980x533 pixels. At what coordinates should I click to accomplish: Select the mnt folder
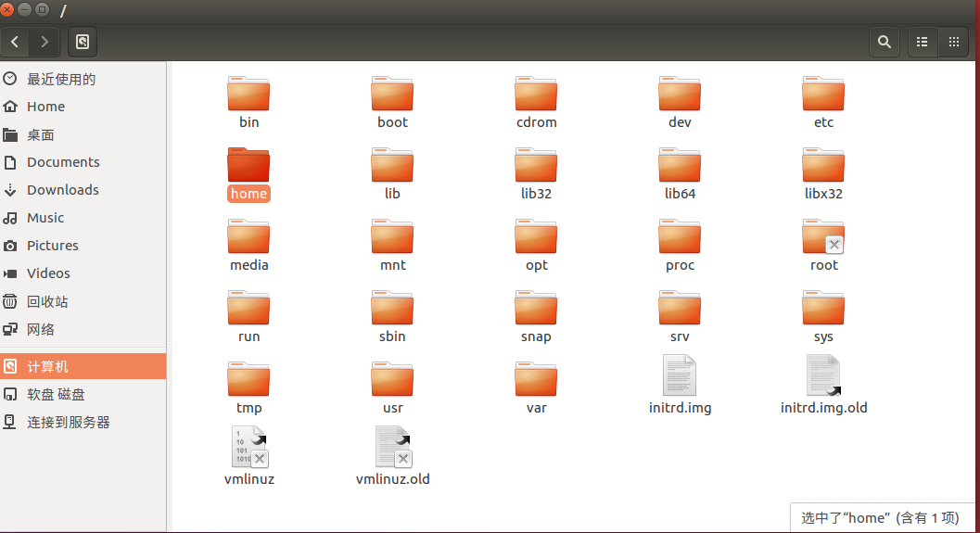tap(392, 245)
